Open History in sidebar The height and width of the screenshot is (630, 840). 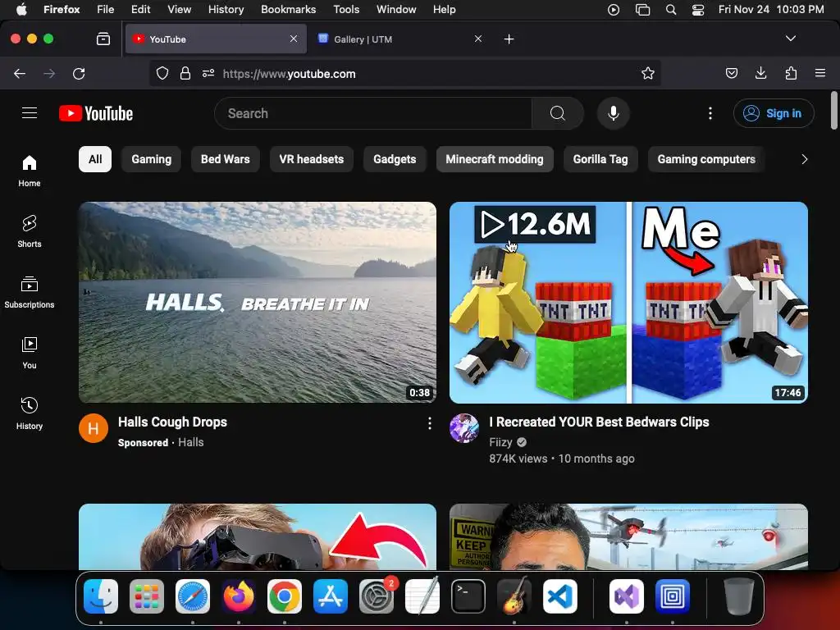pyautogui.click(x=30, y=414)
